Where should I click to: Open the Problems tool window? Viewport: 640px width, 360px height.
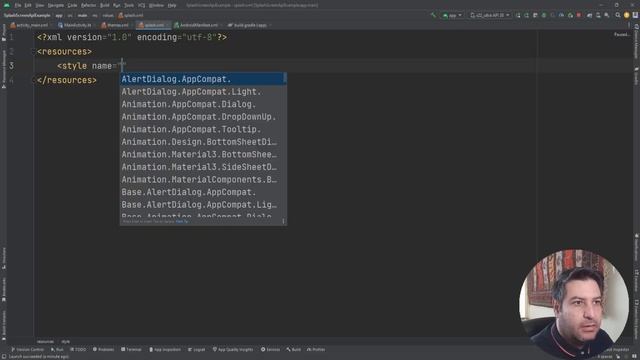click(x=104, y=349)
